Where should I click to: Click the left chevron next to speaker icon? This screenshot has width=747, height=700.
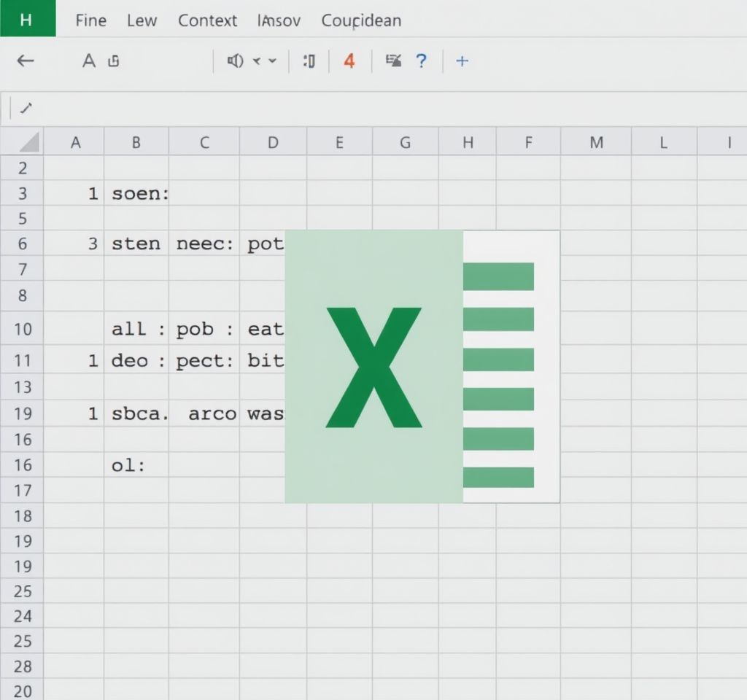coord(257,61)
